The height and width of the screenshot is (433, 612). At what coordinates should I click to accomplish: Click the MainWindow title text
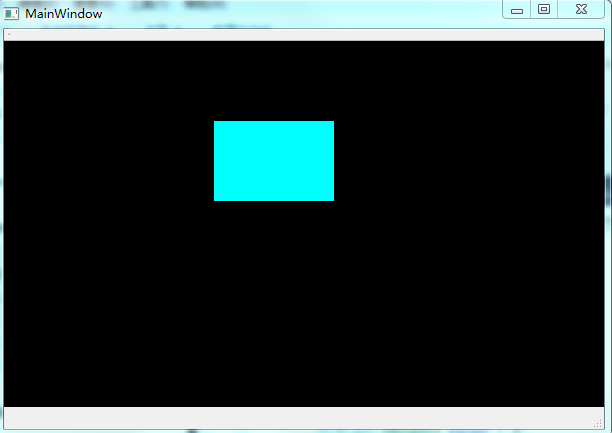click(x=64, y=14)
